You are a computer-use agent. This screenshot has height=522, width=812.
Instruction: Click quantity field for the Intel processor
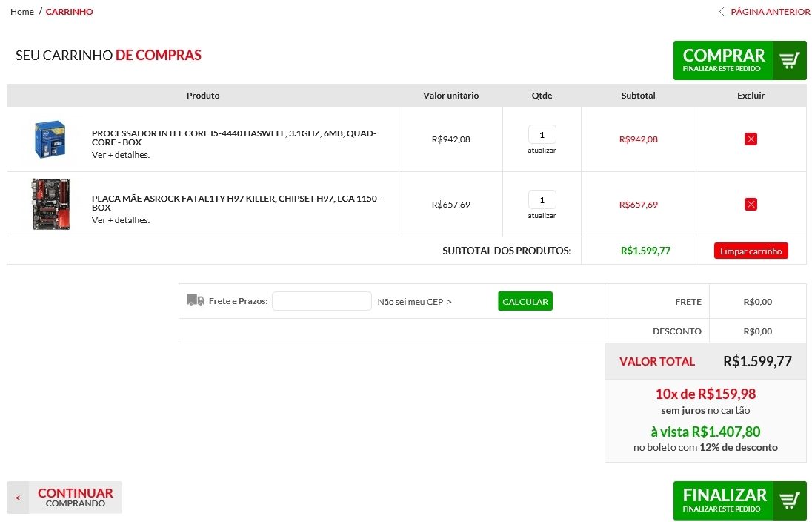pos(542,135)
